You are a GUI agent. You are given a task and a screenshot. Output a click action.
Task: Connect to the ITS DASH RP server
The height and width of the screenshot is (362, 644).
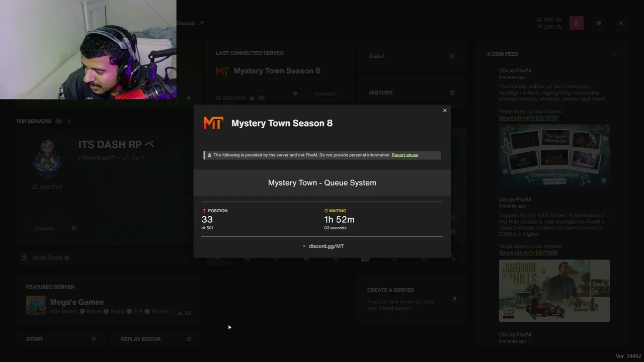pyautogui.click(x=45, y=228)
